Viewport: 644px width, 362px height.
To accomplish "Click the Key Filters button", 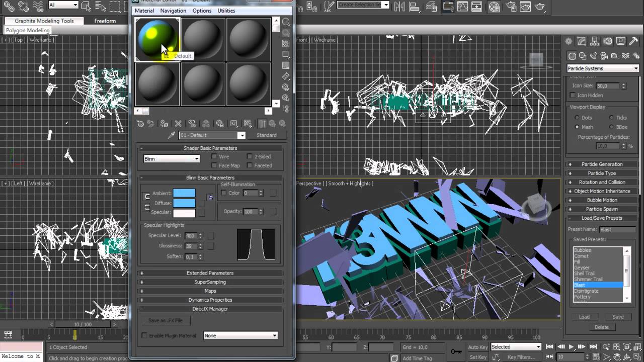I will [x=521, y=357].
